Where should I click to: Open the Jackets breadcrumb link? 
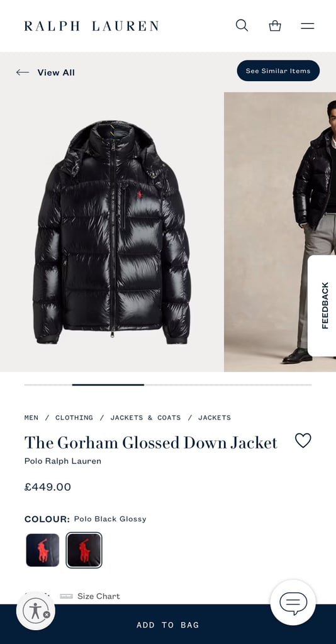click(x=215, y=418)
